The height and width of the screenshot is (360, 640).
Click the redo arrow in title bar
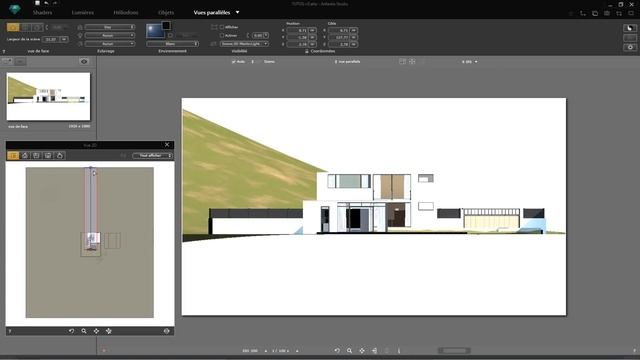[x=55, y=3]
